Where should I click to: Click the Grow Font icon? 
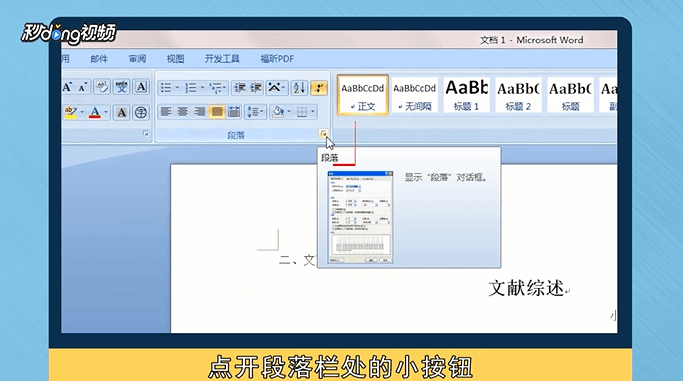[x=67, y=87]
